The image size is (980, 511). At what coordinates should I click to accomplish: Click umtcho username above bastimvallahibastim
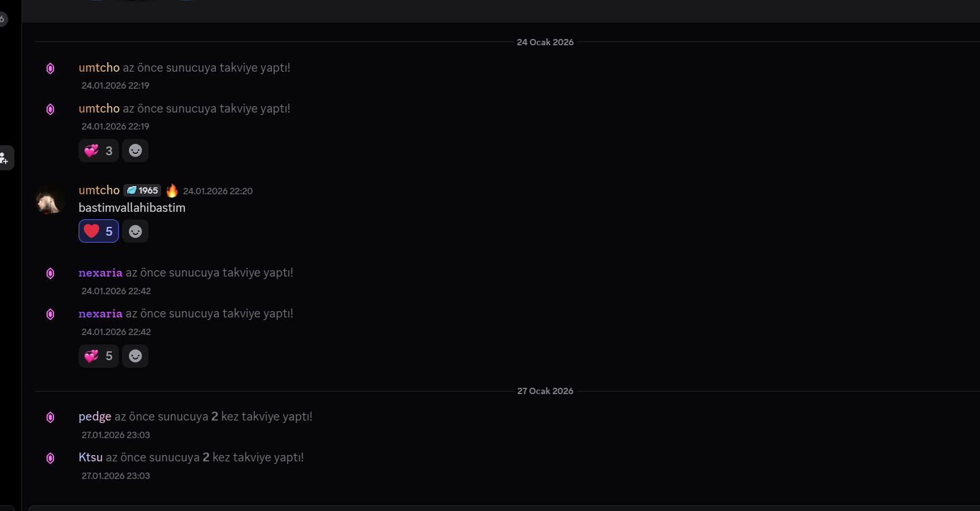(99, 190)
